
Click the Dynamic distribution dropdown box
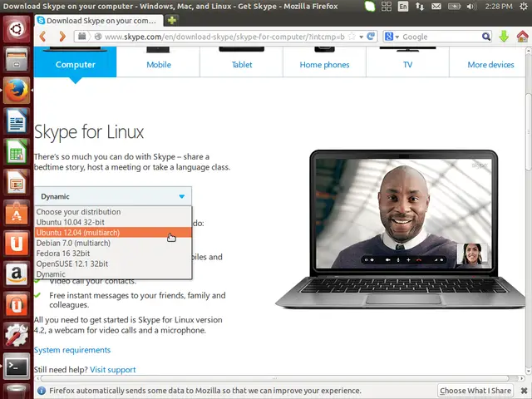pyautogui.click(x=113, y=196)
